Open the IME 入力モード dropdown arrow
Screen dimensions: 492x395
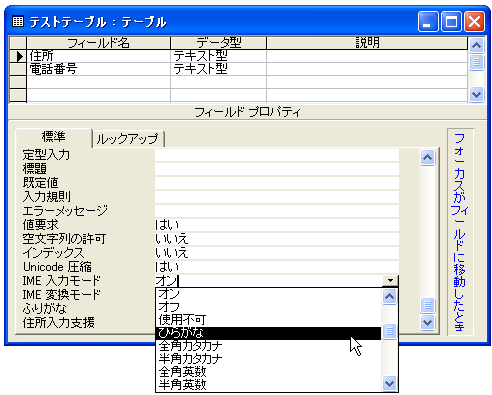[x=390, y=281]
